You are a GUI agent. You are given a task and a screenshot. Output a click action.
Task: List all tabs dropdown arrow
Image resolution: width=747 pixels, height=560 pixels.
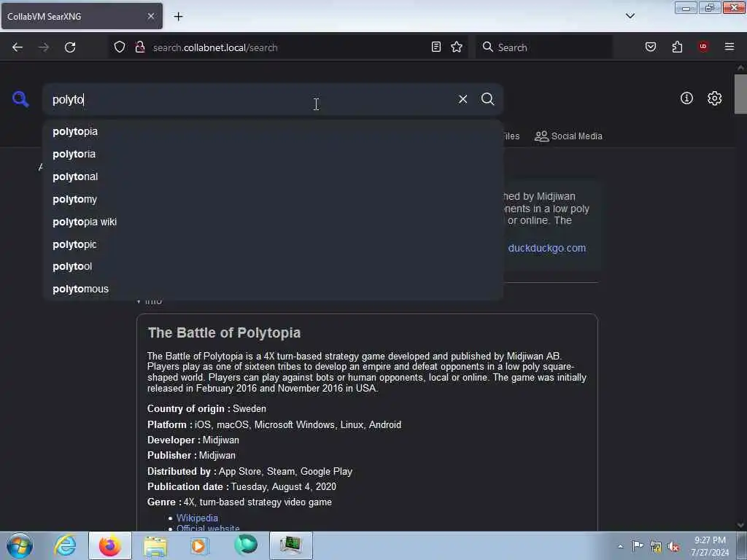tap(630, 16)
